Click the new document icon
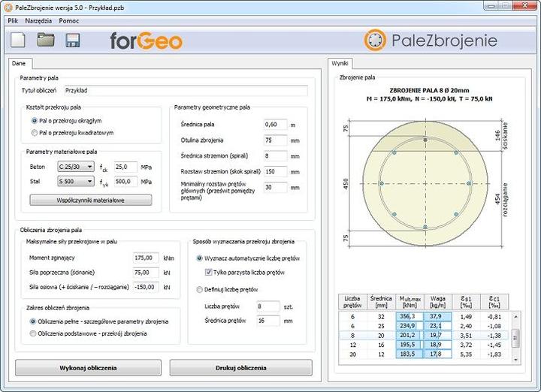 [20, 40]
